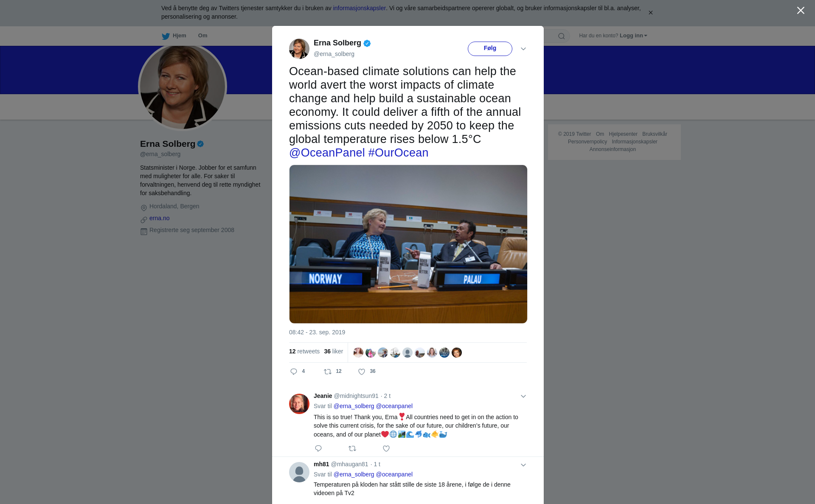Open the #OurOcean hashtag link
This screenshot has height=504, width=815.
[398, 153]
